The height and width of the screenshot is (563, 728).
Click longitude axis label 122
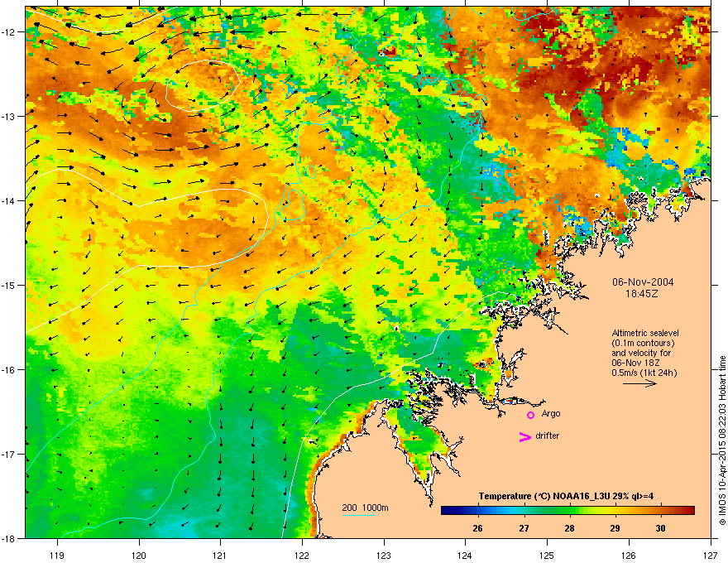(x=302, y=555)
